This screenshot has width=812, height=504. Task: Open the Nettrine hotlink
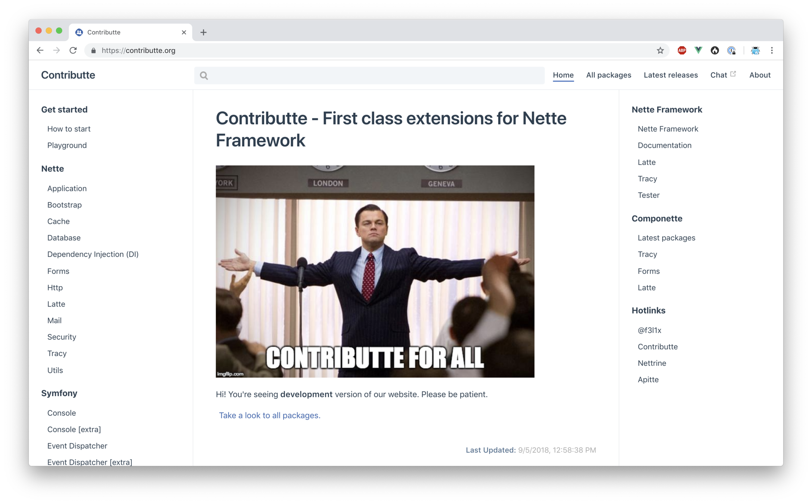[652, 363]
